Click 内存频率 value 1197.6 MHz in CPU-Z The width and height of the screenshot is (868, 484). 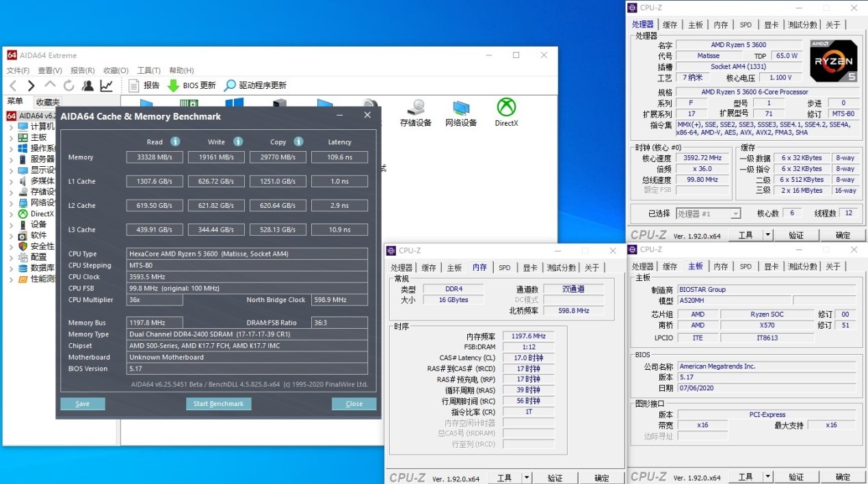coord(527,336)
